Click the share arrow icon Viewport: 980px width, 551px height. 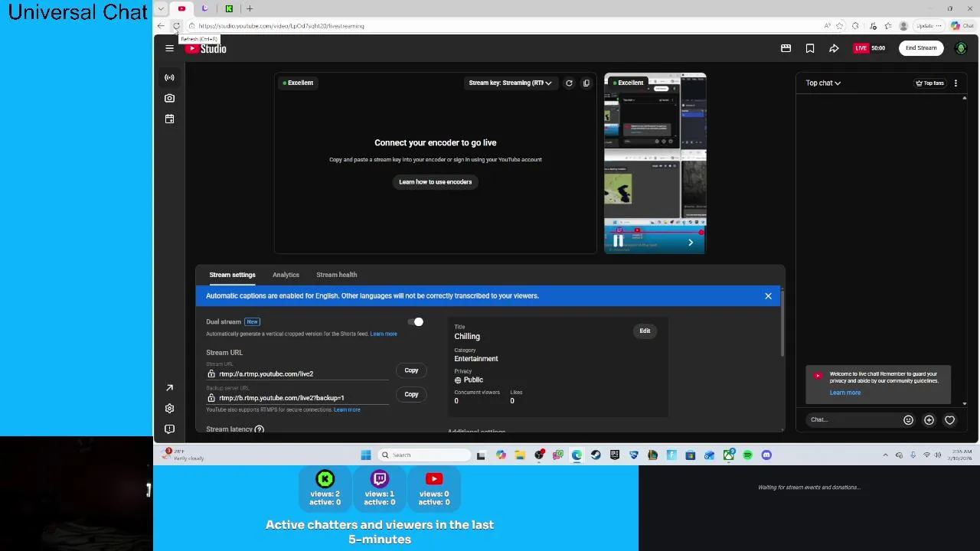[834, 48]
